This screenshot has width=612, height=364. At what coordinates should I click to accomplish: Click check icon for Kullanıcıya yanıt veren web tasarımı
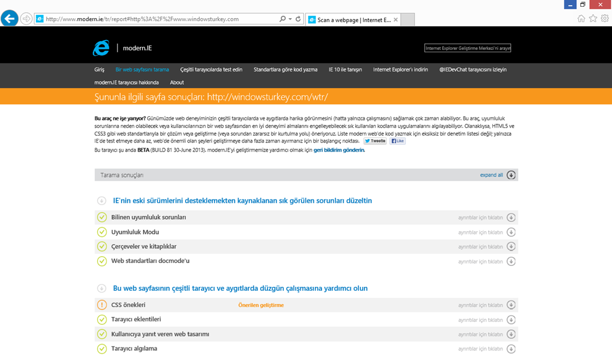102,334
